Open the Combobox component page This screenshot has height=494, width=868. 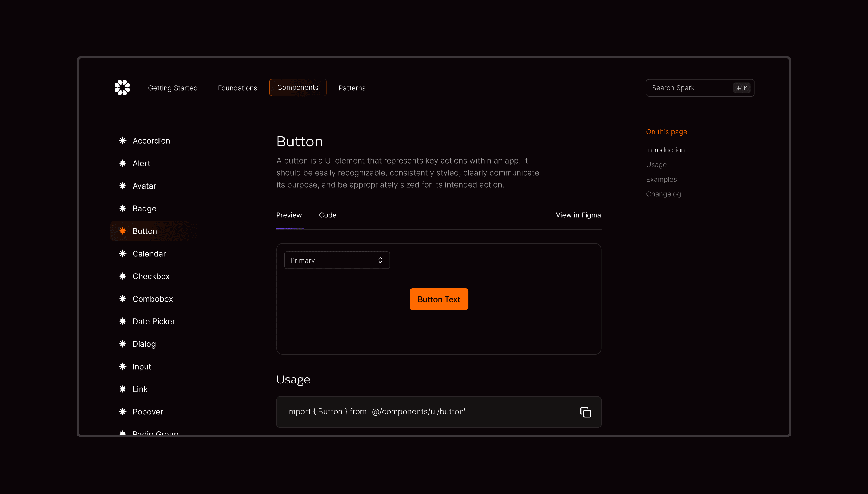(153, 299)
